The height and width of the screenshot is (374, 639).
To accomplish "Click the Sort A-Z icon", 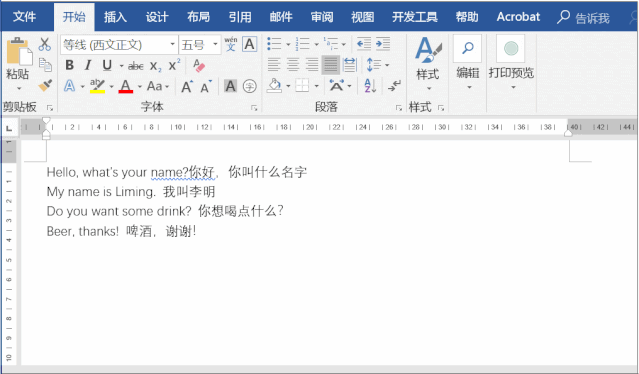I will tap(370, 86).
